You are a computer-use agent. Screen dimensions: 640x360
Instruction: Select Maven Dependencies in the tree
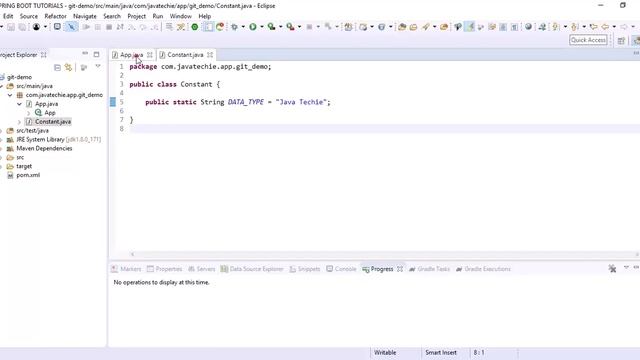44,149
